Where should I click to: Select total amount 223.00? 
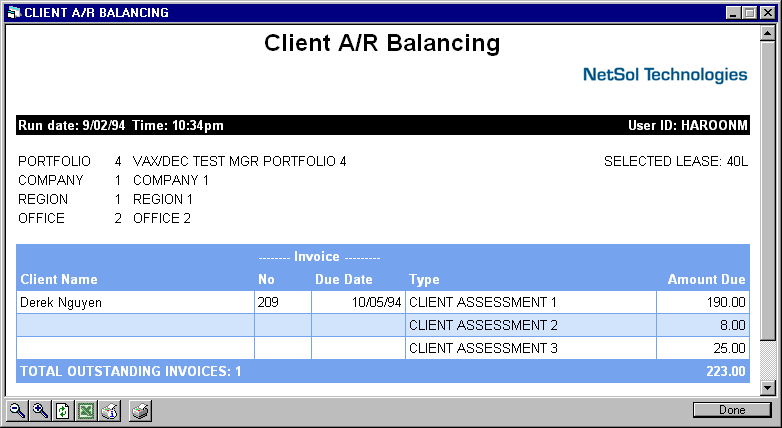[x=726, y=371]
